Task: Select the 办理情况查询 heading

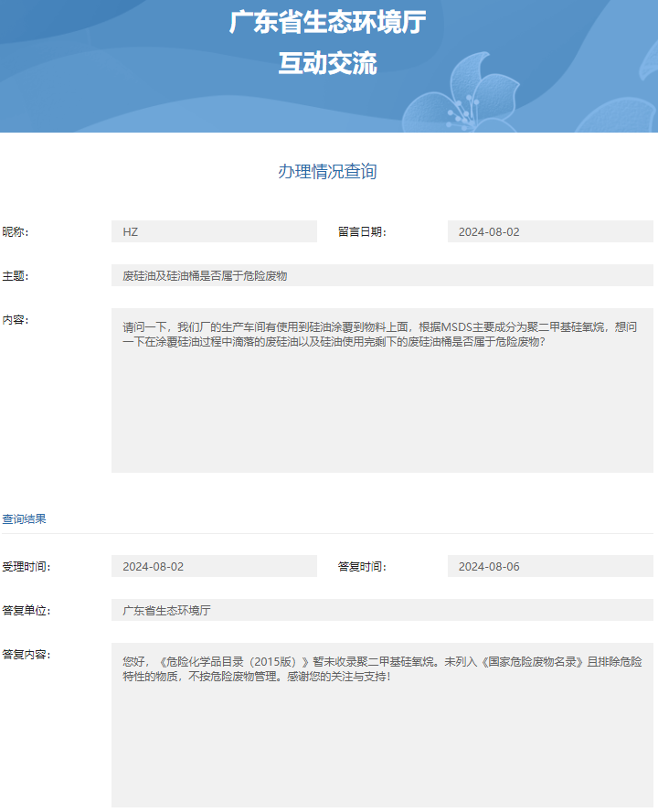Action: pos(327,172)
